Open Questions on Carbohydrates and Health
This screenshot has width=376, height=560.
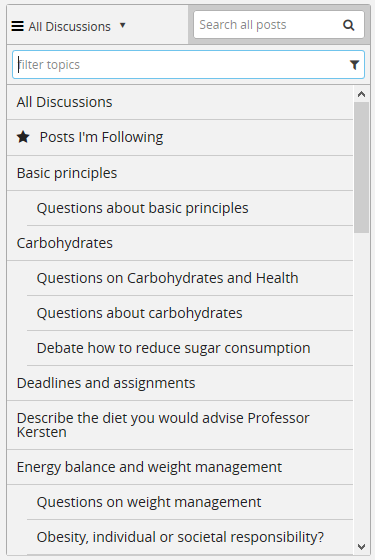click(x=190, y=278)
